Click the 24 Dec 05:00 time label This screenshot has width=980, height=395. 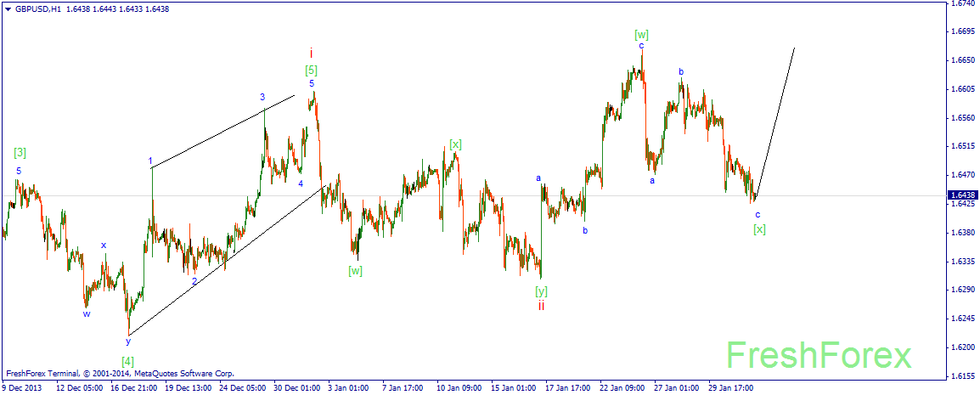pyautogui.click(x=243, y=387)
